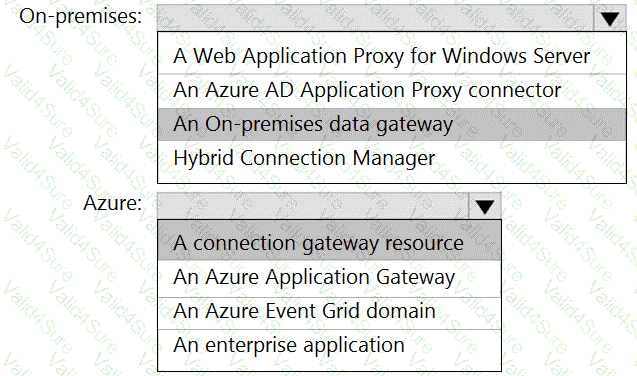Select An On-premises data gateway option
The image size is (637, 376).
tap(392, 124)
